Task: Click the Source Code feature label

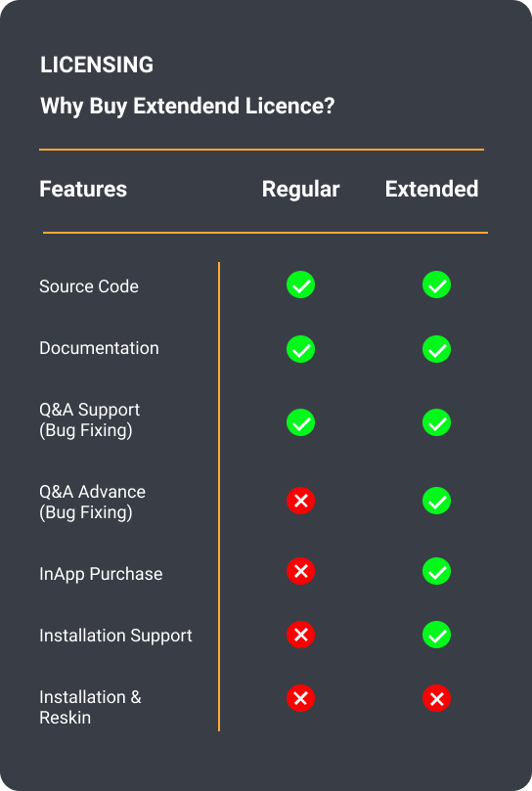Action: pos(89,286)
